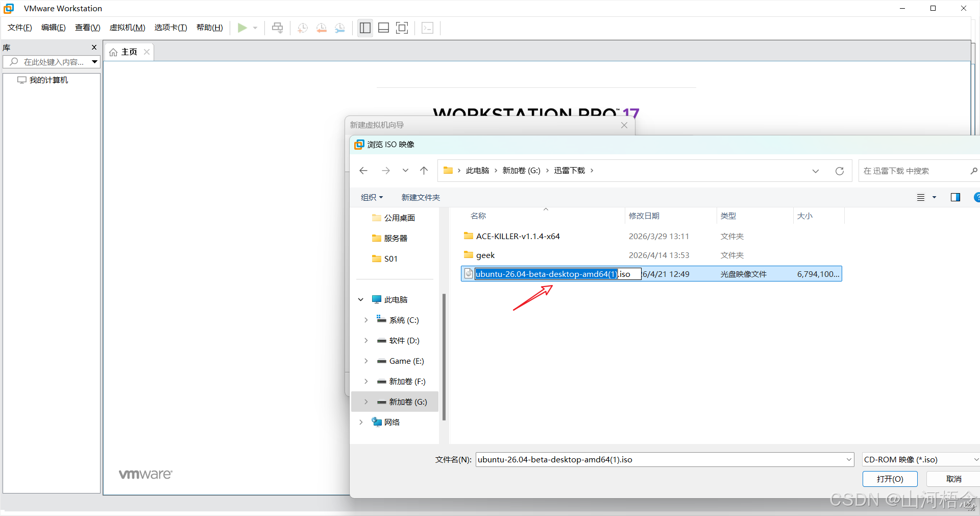Open the CD-ROM 映像 (*.iso) file type dropdown
This screenshot has width=980, height=516.
pos(921,460)
